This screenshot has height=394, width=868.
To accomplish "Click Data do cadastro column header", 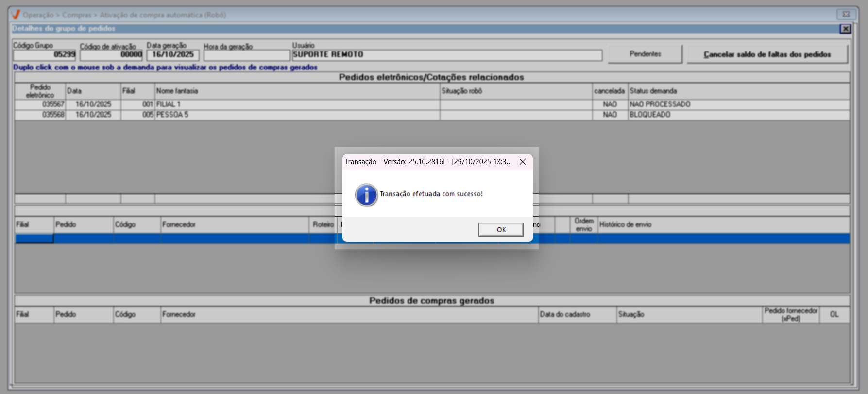I will (x=578, y=314).
